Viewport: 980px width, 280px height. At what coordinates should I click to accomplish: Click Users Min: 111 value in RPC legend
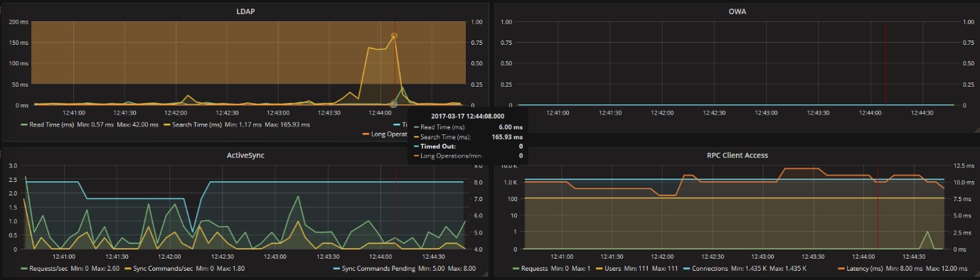click(637, 269)
